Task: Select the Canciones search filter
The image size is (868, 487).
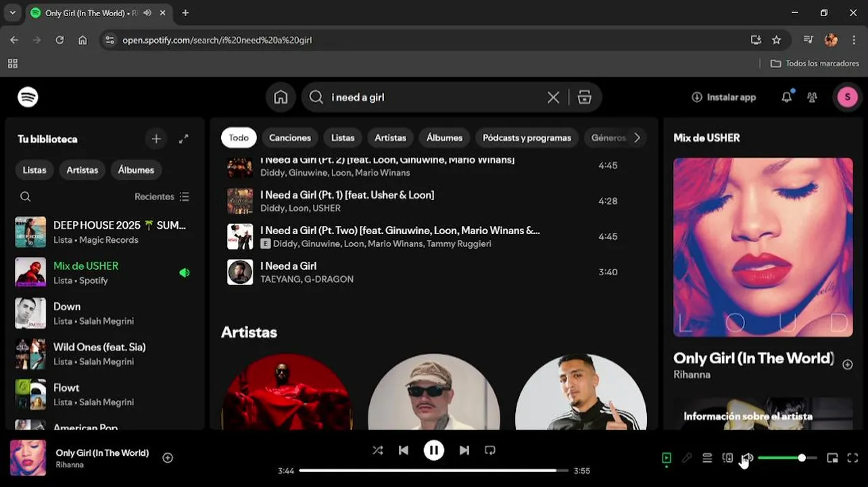Action: [x=290, y=137]
